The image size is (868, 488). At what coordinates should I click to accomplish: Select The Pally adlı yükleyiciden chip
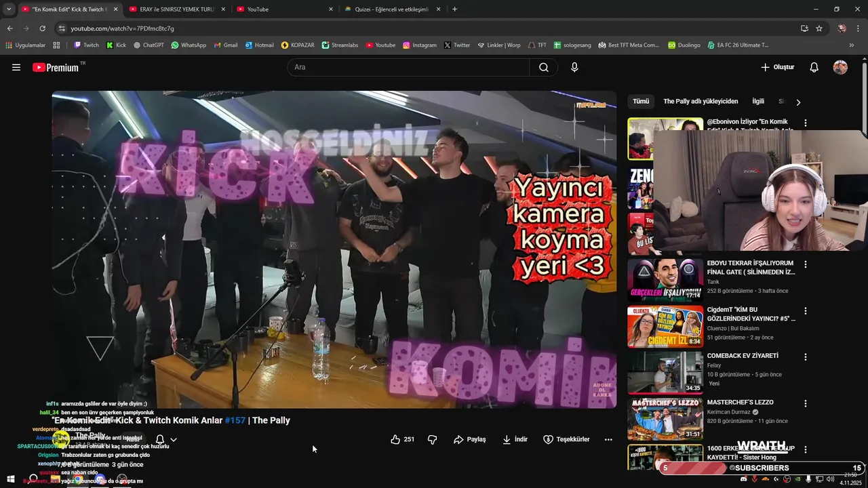[701, 102]
